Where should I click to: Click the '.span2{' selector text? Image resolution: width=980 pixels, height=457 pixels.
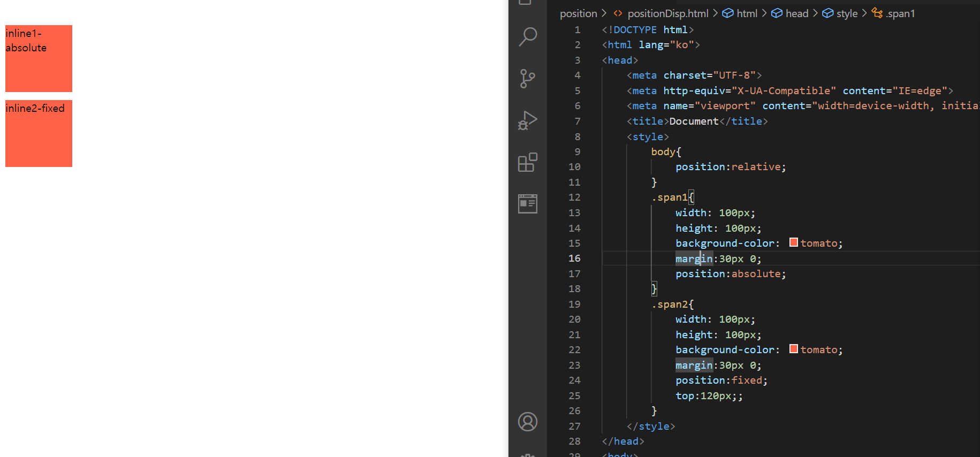pyautogui.click(x=673, y=304)
